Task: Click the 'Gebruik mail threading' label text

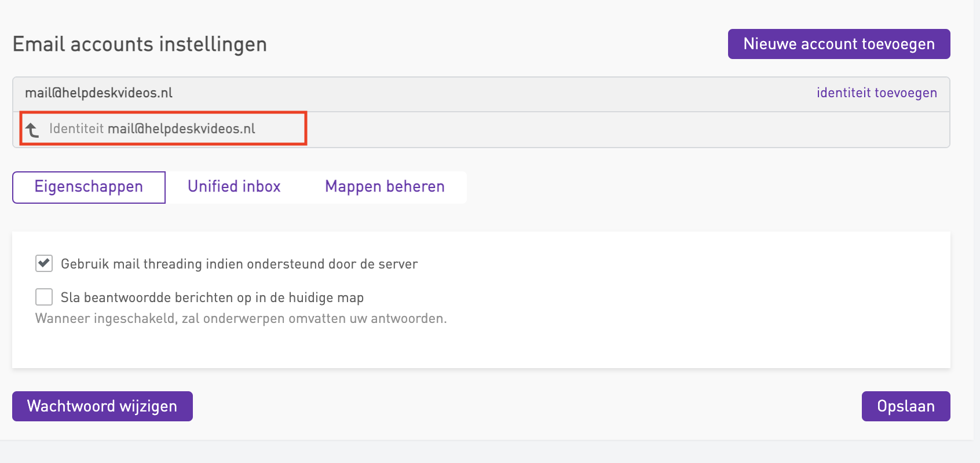Action: click(239, 264)
